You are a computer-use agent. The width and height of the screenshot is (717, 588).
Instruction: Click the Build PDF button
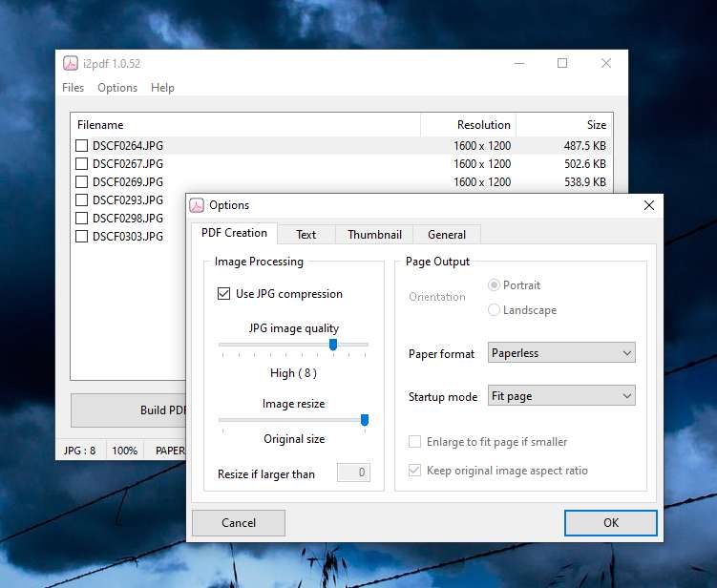[129, 410]
